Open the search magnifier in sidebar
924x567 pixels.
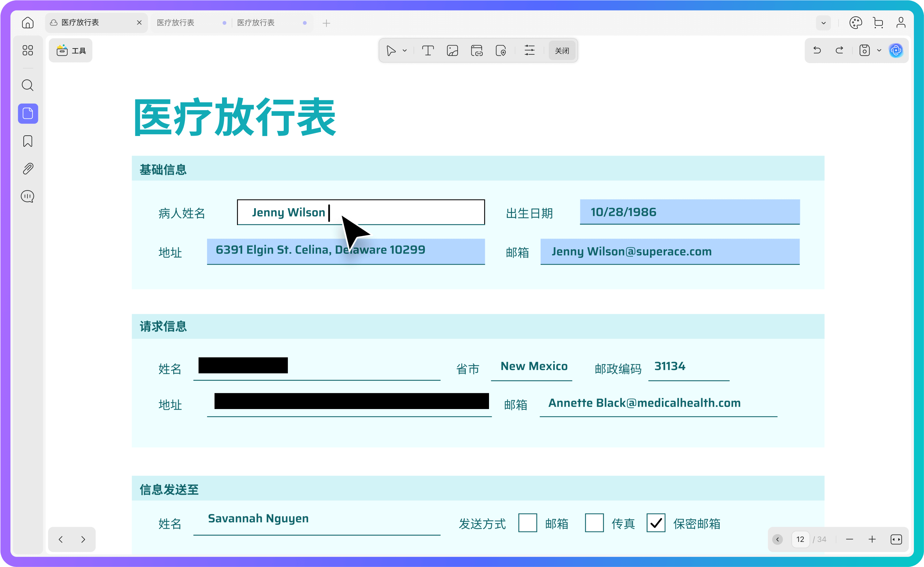(28, 85)
